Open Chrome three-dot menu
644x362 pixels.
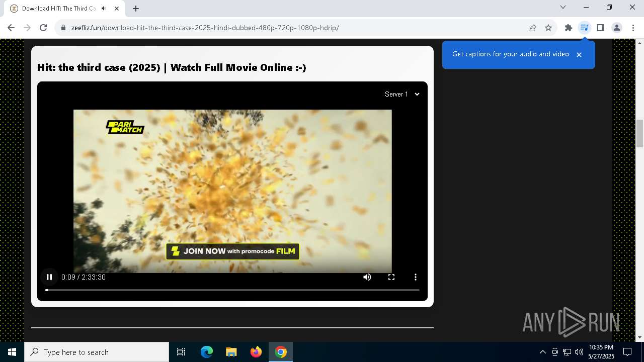633,28
